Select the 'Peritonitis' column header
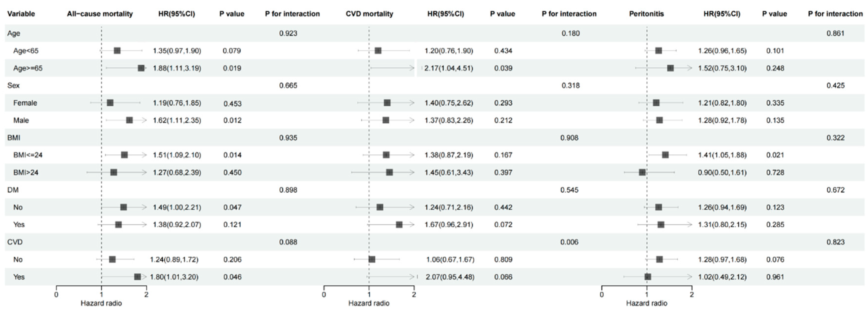This screenshot has height=311, width=868. pos(646,14)
